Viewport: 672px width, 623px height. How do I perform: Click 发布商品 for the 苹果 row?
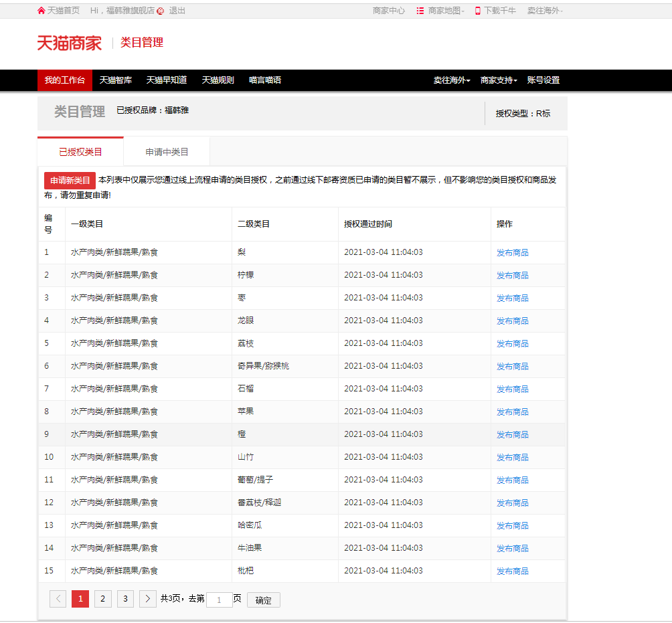[x=512, y=412]
